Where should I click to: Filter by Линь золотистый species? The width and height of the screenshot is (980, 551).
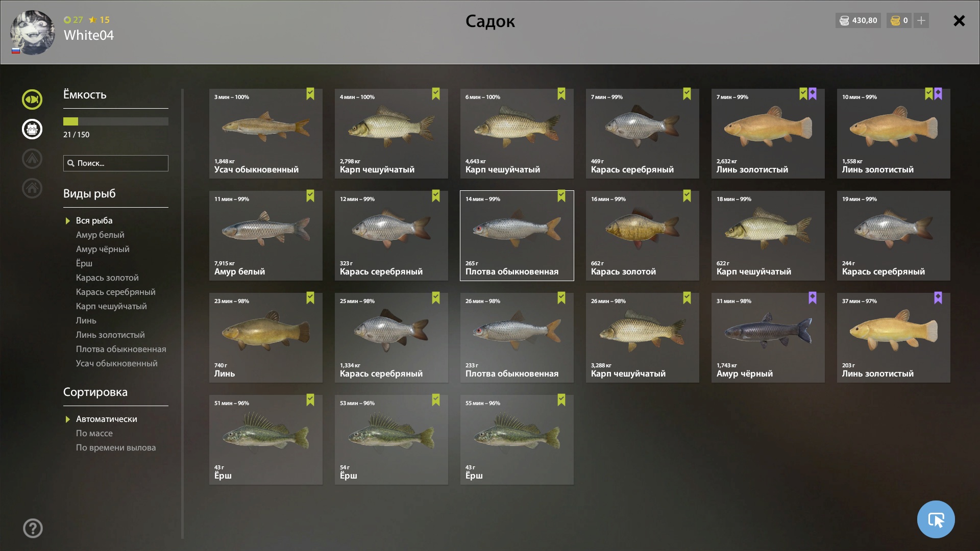click(x=110, y=335)
